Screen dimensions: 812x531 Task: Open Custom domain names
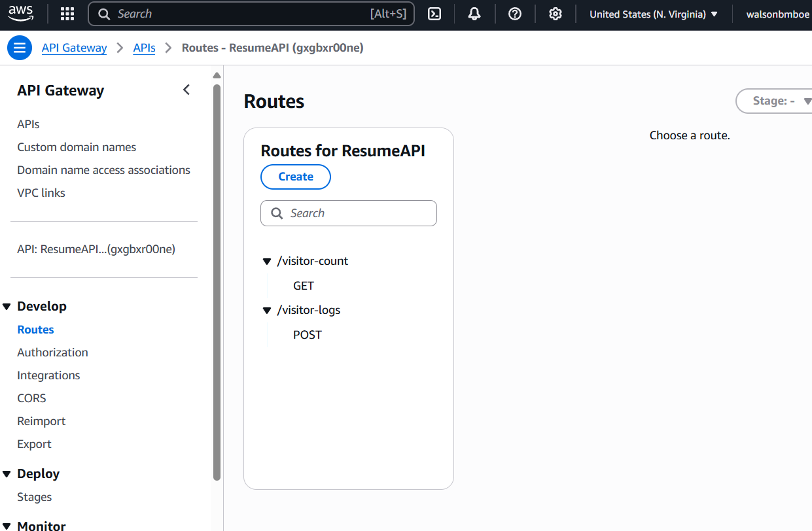pos(77,147)
